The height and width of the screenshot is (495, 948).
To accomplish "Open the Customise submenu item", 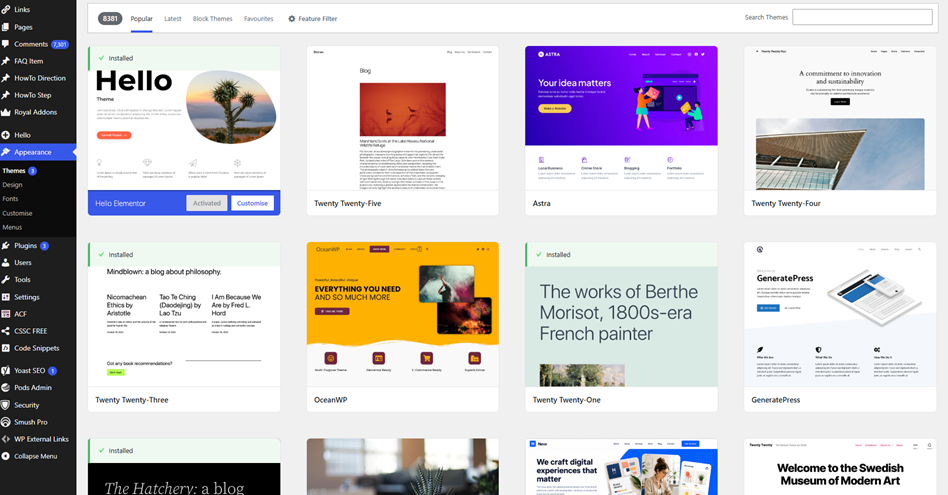I will [x=18, y=213].
